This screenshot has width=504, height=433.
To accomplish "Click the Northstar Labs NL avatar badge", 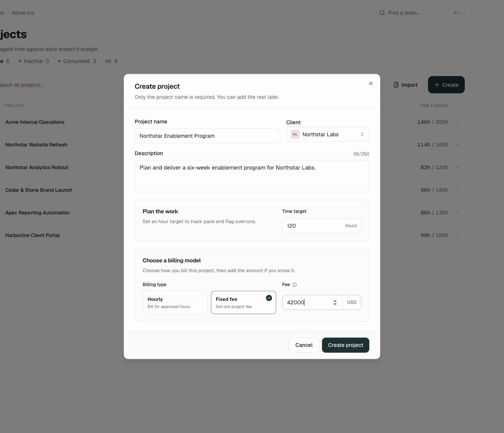I will 295,134.
